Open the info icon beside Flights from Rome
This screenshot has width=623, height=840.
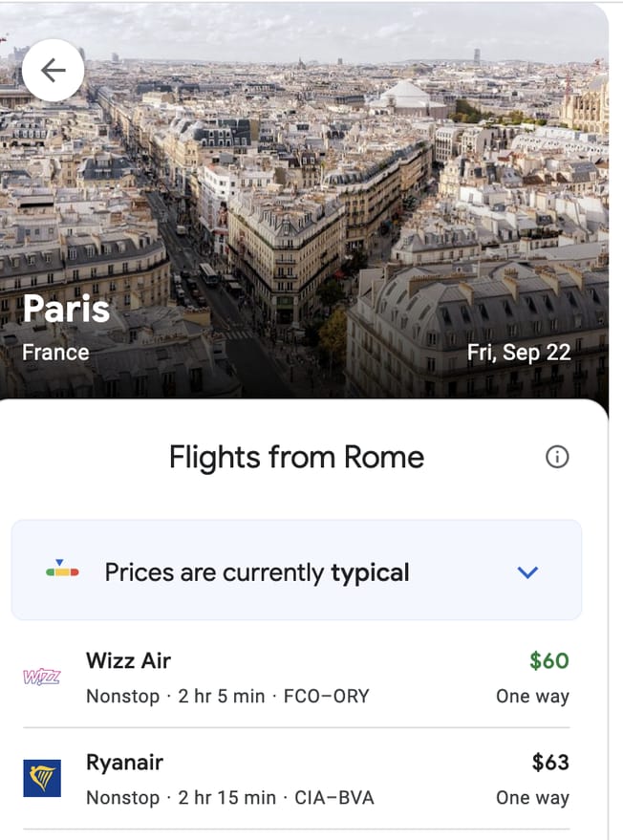[x=557, y=458]
